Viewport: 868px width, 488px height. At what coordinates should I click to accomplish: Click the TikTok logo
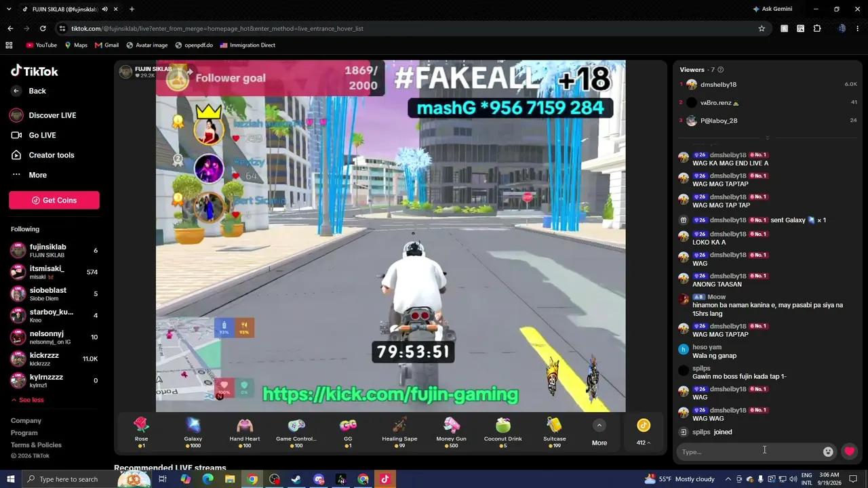(x=35, y=71)
